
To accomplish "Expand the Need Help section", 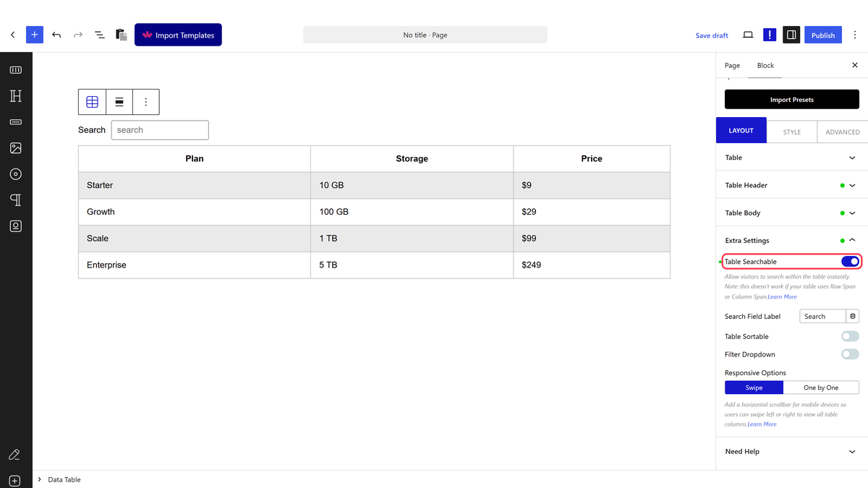I will 792,451.
